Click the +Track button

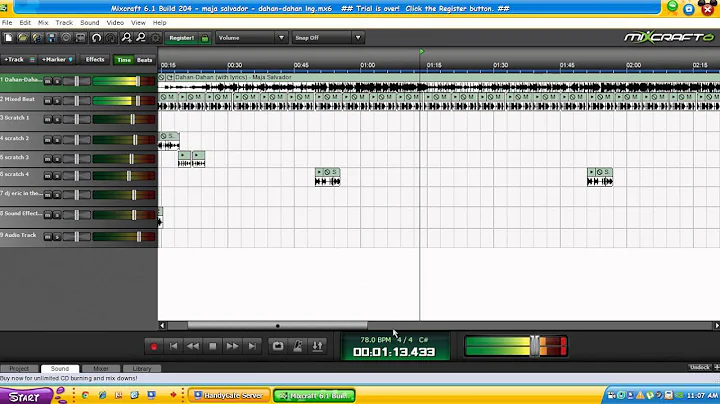coord(19,60)
